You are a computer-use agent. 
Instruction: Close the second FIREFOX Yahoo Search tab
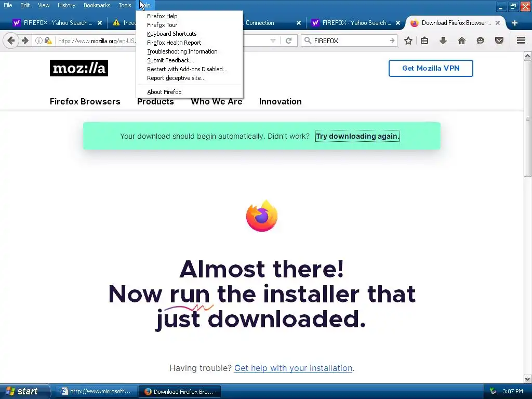(x=397, y=23)
